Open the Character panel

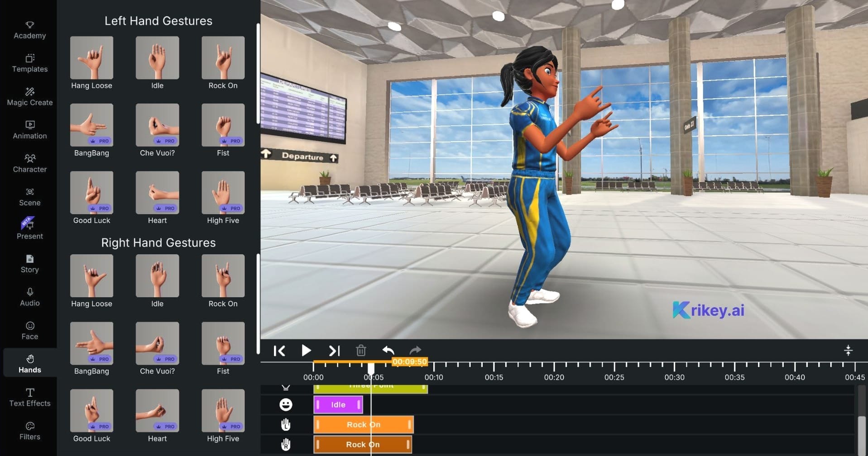tap(29, 163)
